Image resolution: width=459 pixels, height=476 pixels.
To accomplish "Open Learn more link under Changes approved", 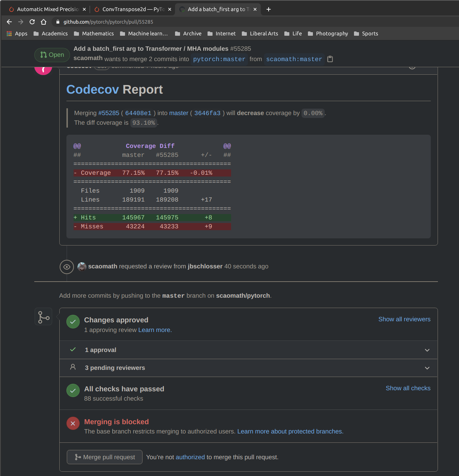I will (155, 330).
